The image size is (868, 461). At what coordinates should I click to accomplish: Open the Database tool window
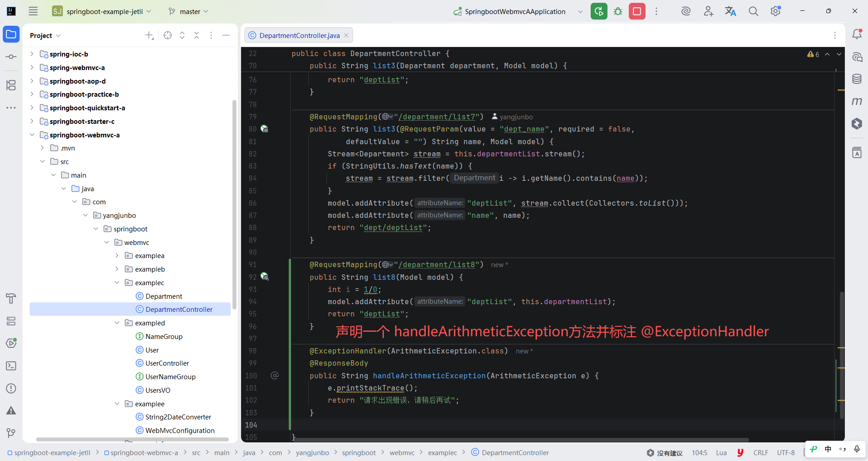point(857,79)
